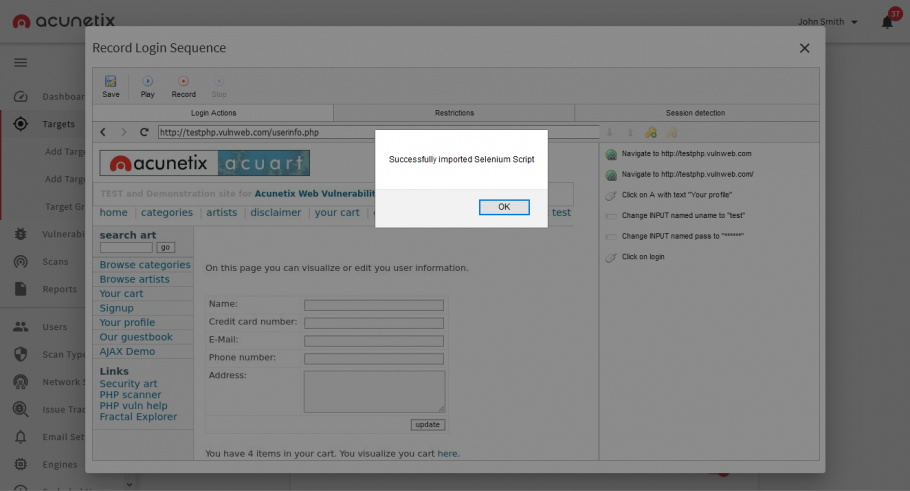The image size is (910, 491).
Task: Open the PHP scanner link
Action: (130, 395)
